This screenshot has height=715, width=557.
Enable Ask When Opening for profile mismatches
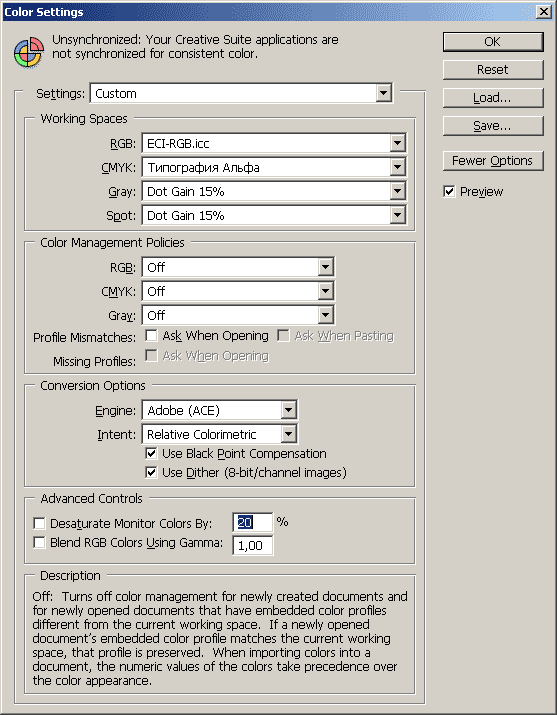(151, 336)
